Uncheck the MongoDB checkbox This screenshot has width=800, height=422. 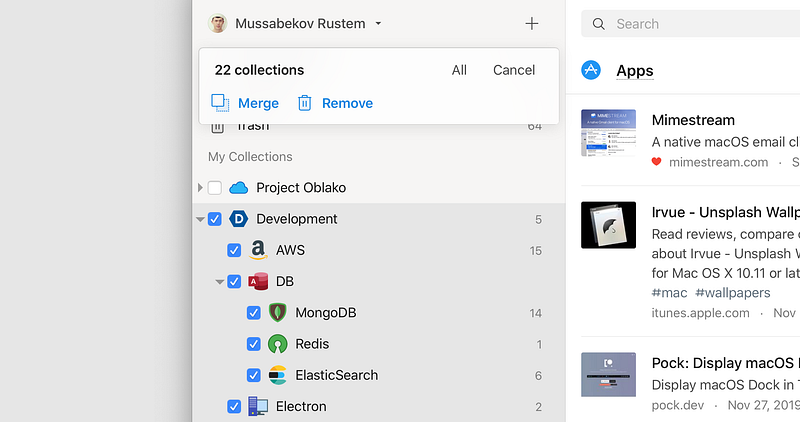[254, 313]
